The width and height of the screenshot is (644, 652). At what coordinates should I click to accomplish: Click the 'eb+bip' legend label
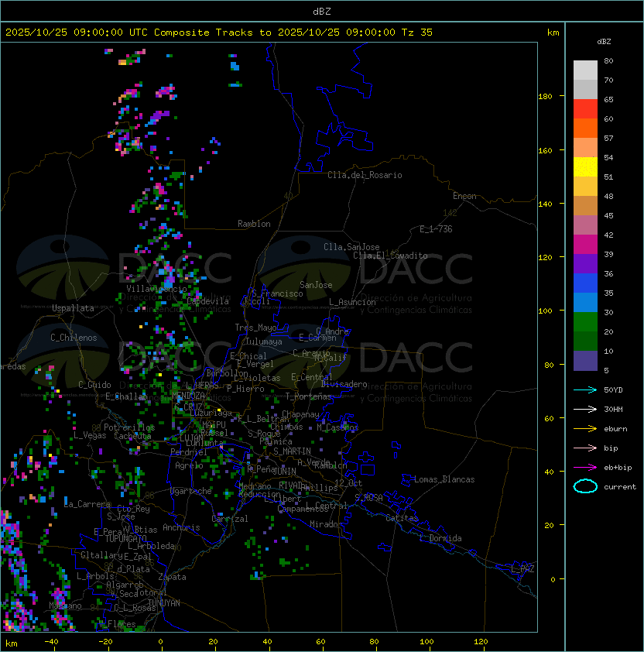pyautogui.click(x=618, y=468)
